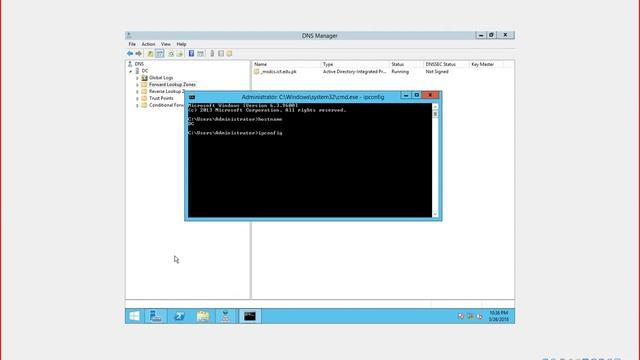Click the network icon in system tray

coord(470,316)
